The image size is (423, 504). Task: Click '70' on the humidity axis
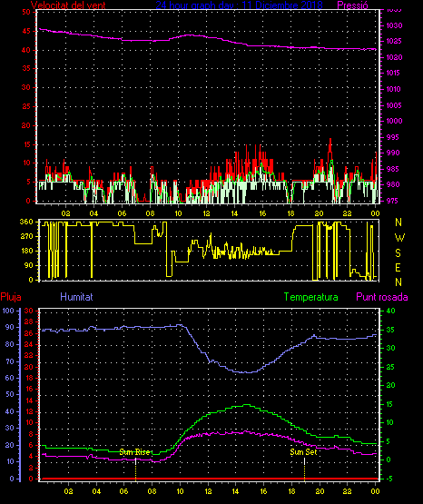[10, 361]
